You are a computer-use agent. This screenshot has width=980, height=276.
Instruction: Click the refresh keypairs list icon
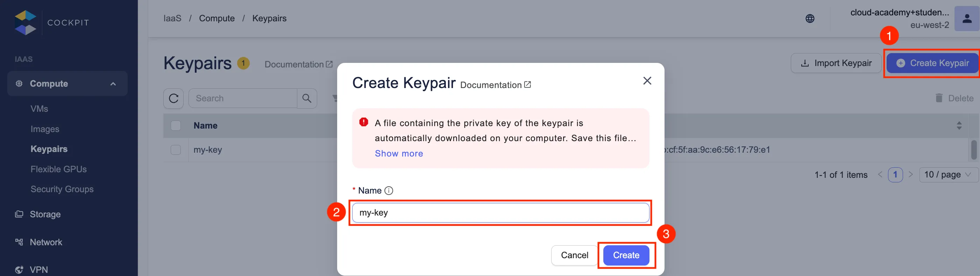[173, 99]
